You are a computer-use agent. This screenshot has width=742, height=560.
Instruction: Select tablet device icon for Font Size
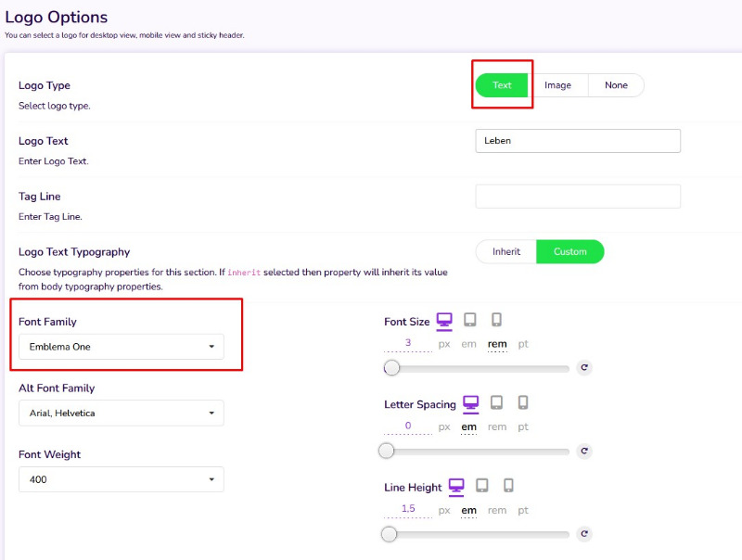point(470,321)
